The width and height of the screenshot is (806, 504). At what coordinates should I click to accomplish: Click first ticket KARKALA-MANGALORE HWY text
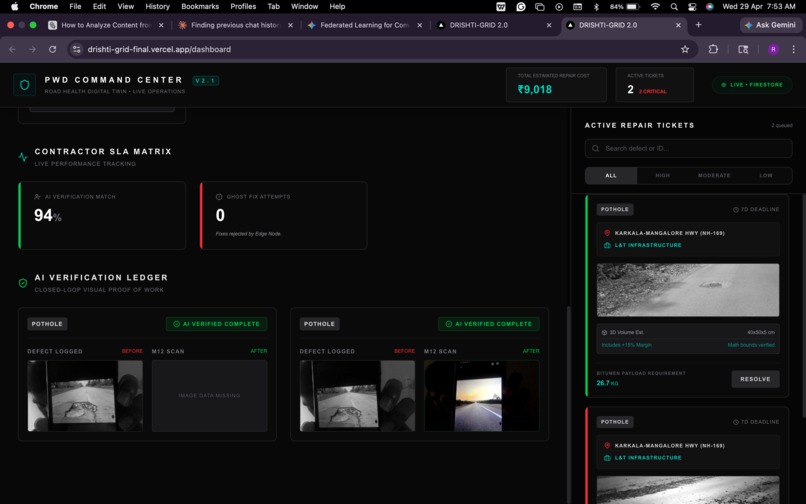669,233
